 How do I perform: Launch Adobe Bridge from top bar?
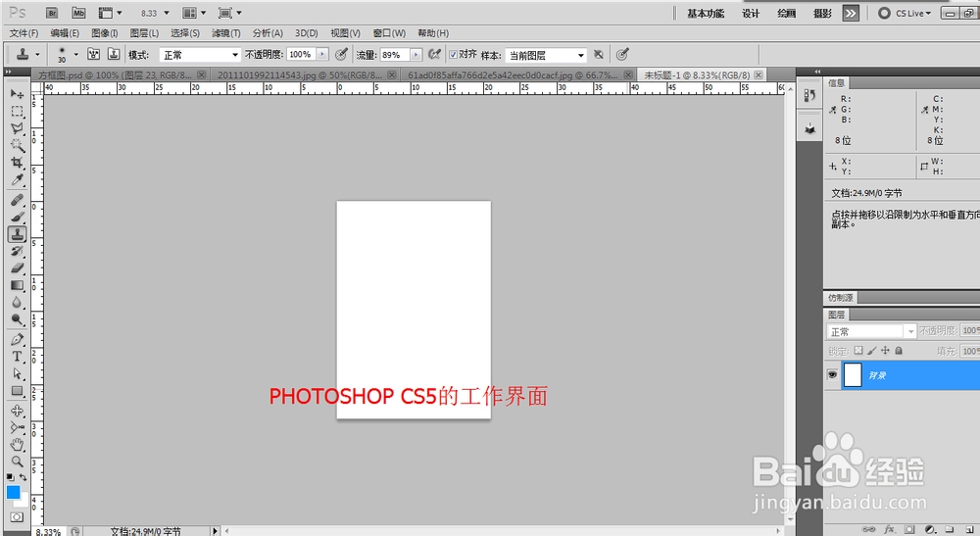coord(52,13)
